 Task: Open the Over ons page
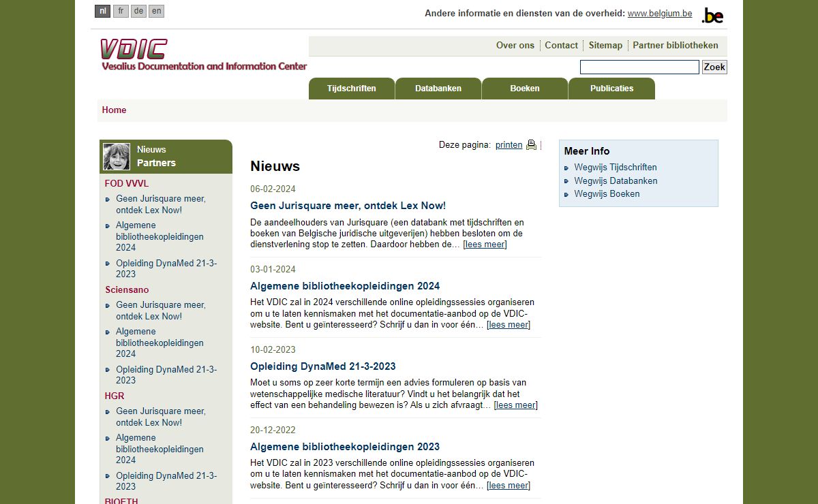click(x=515, y=46)
